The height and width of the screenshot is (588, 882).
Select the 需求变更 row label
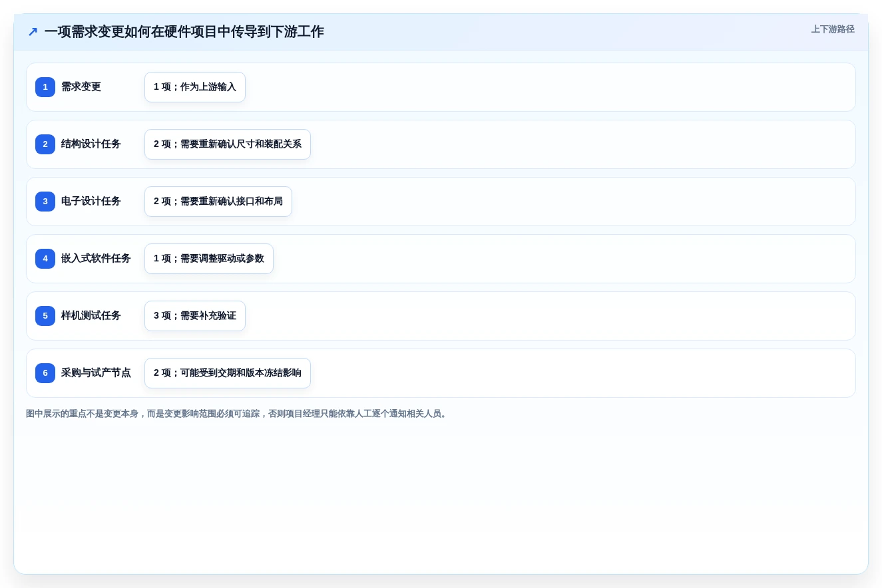click(81, 87)
